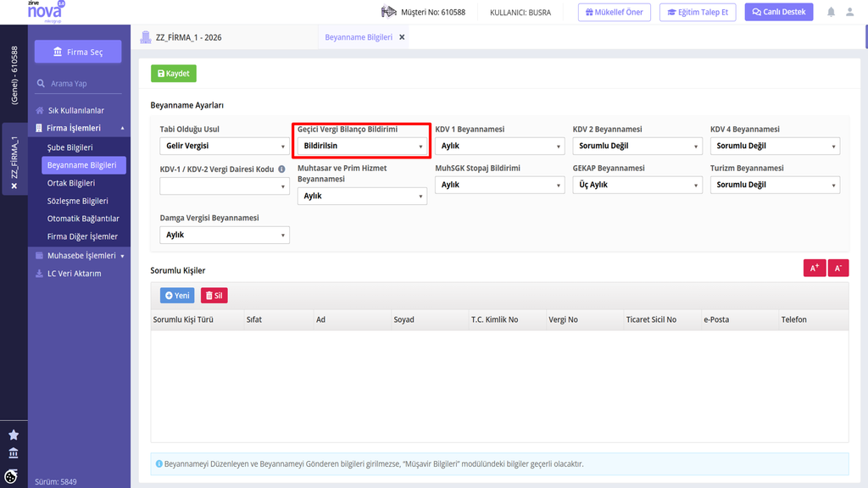Open GEKAP Beyannamesi dropdown
Screen dimensions: 868x488
(637, 185)
